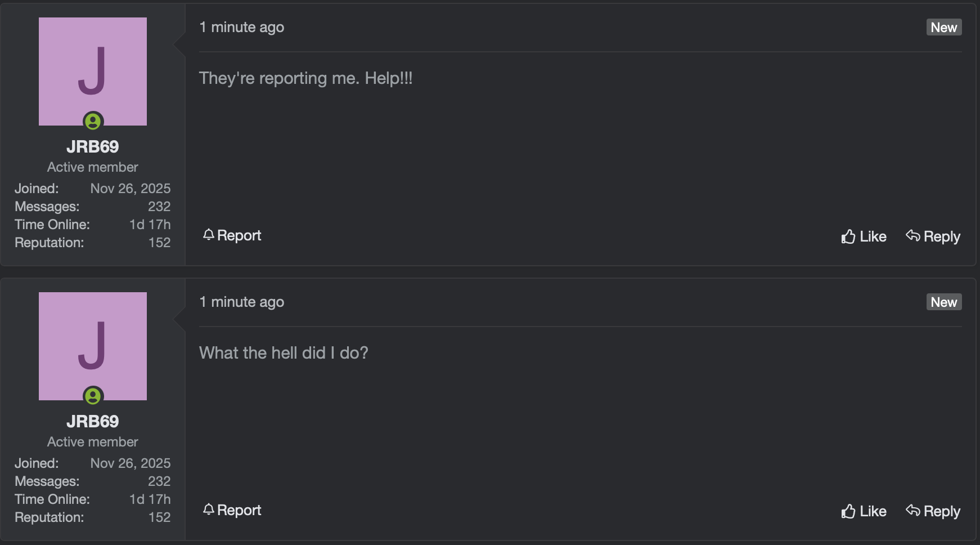Click the thumbs-up Like icon on the second post
This screenshot has height=545, width=980.
click(x=848, y=511)
